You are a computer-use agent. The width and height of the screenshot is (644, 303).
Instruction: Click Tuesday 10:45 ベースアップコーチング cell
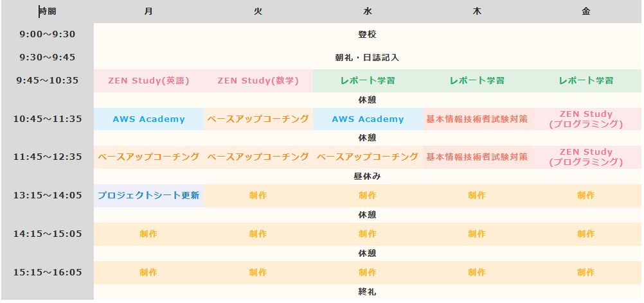point(258,119)
